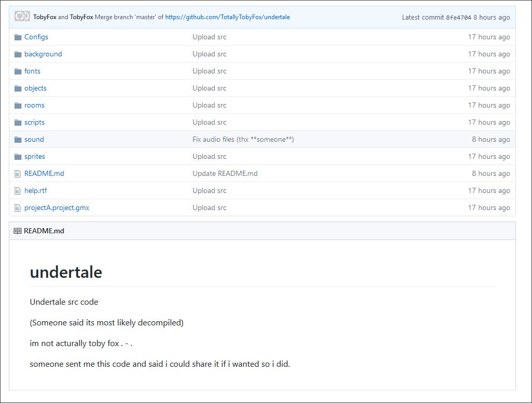The height and width of the screenshot is (403, 532).
Task: Click '8 hours ago' in README.md row
Action: point(491,173)
